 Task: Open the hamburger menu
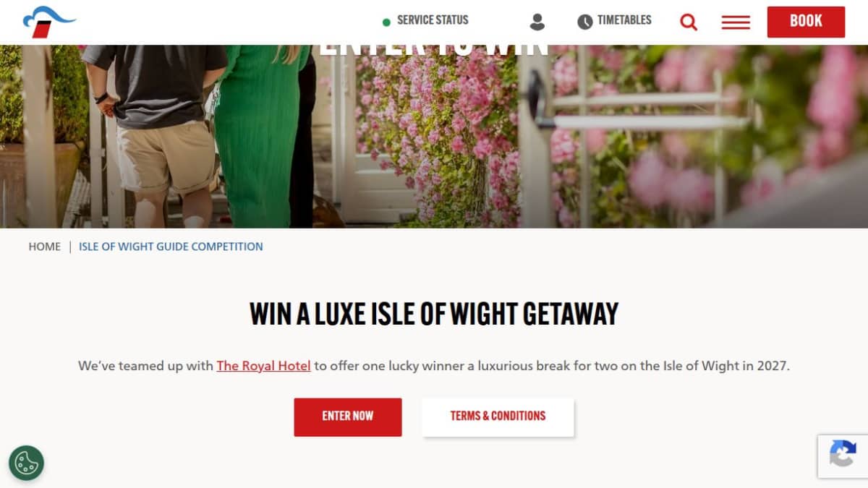736,22
